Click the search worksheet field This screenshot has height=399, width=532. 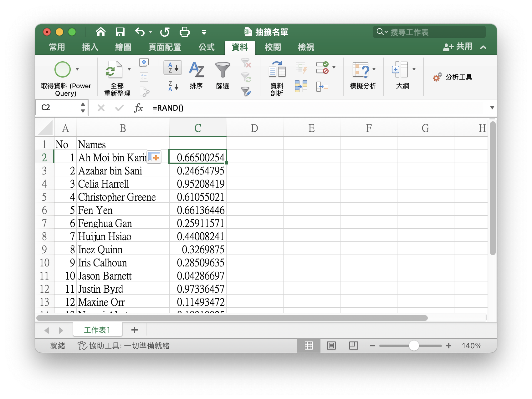429,32
